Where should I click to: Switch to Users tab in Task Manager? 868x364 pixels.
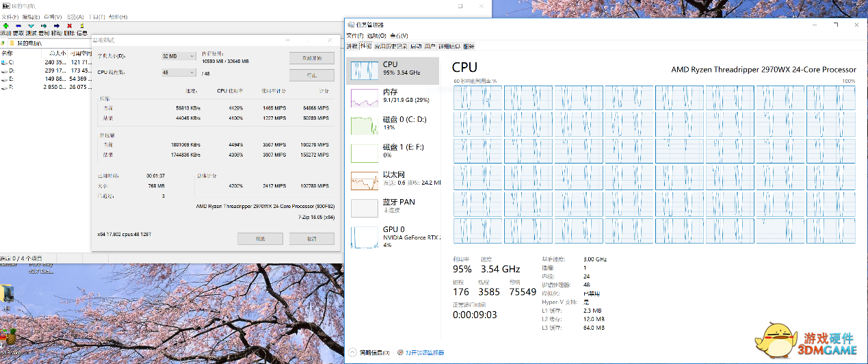click(x=430, y=47)
